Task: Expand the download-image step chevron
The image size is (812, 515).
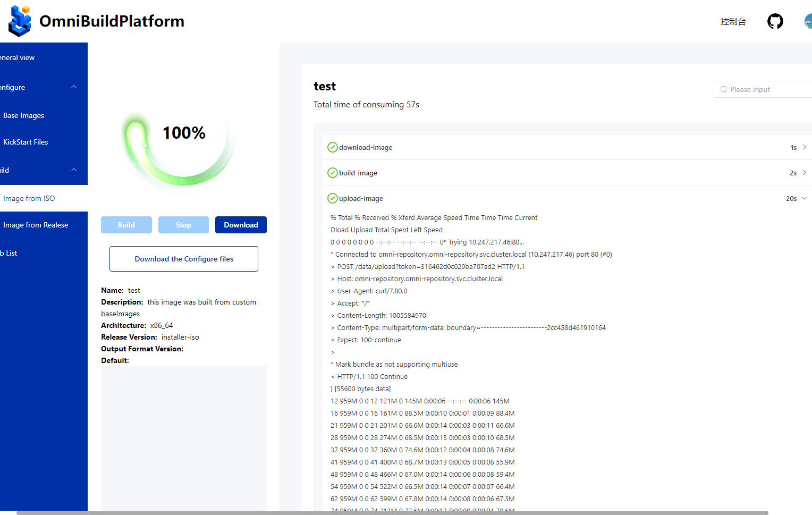Action: (804, 147)
